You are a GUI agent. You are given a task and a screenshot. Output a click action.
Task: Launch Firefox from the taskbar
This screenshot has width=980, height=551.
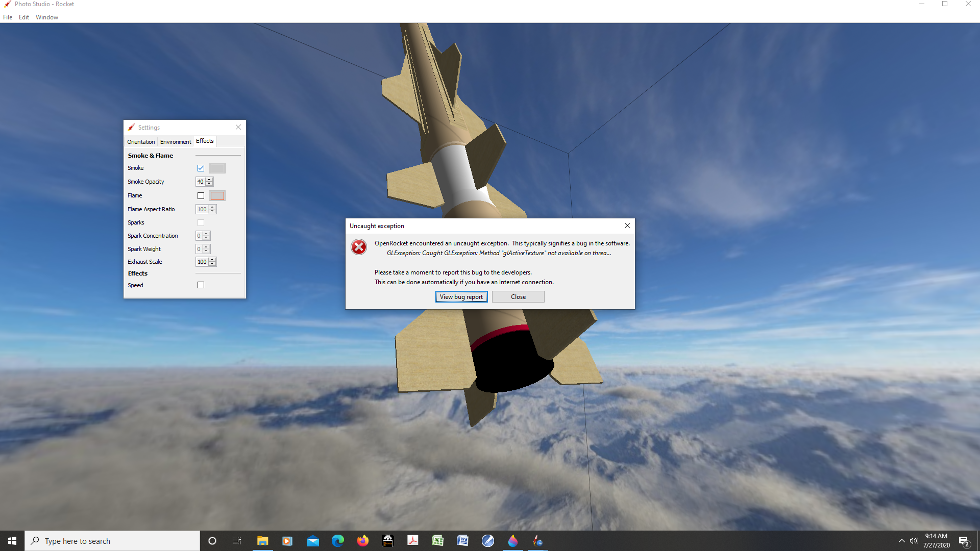[363, 540]
